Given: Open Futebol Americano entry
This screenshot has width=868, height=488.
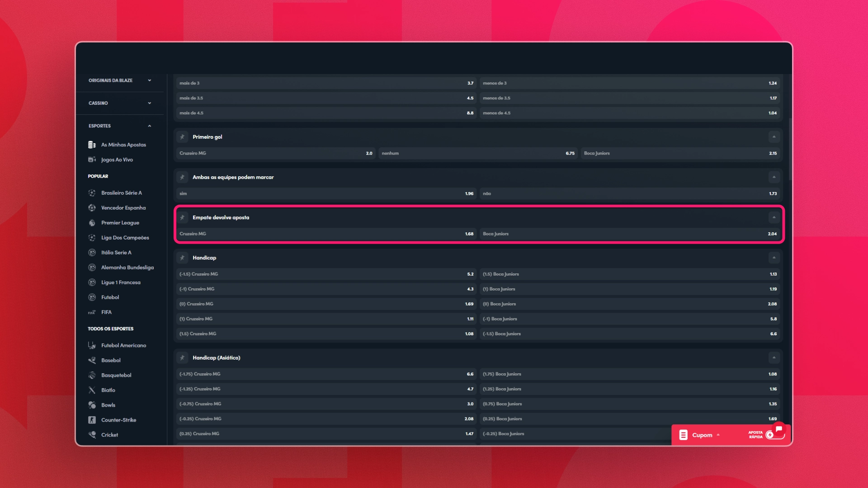Looking at the screenshot, I should [123, 345].
